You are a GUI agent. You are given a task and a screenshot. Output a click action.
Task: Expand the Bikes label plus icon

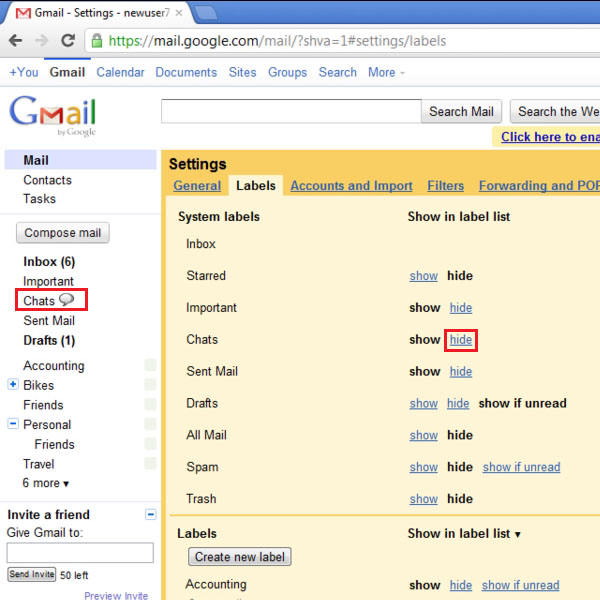pos(13,384)
